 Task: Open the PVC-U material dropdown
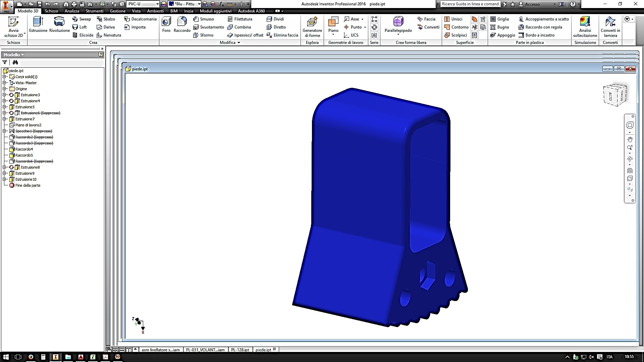pos(157,4)
